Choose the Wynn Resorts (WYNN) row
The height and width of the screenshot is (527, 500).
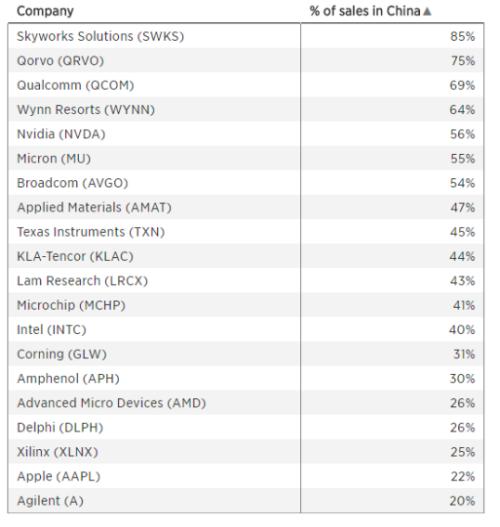click(246, 110)
